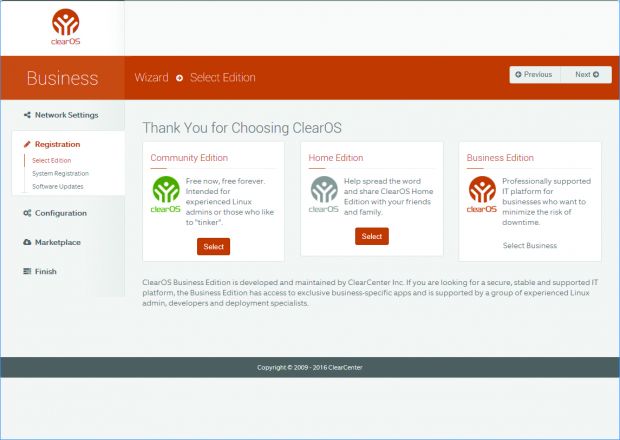Open the Network Settings sidebar section
This screenshot has height=440, width=620.
pyautogui.click(x=66, y=115)
